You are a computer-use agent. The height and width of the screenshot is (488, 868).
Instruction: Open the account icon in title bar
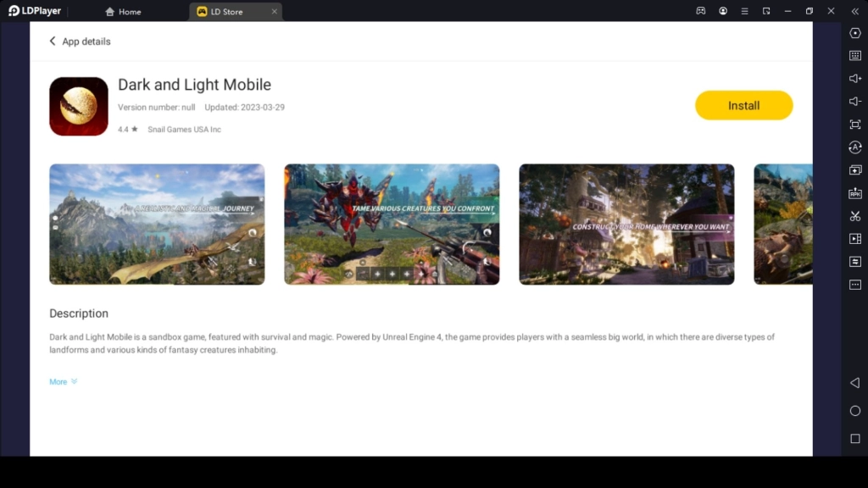tap(723, 11)
